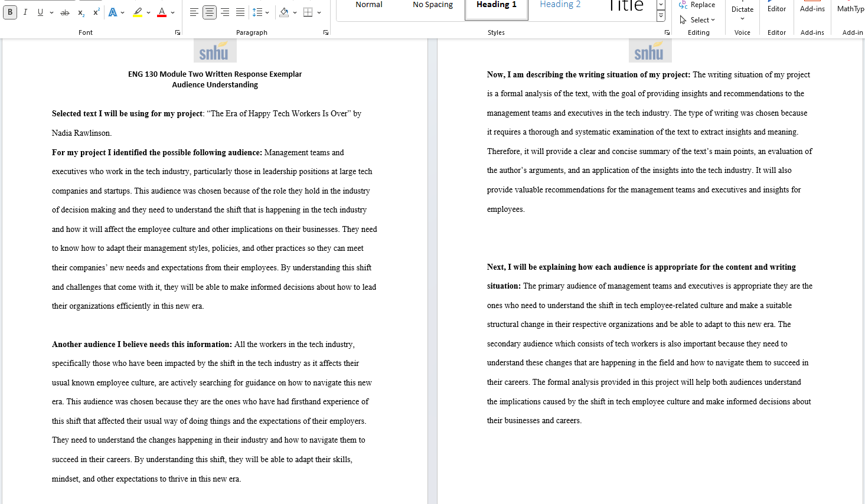The height and width of the screenshot is (504, 865).
Task: Toggle Bold formatting
Action: click(10, 12)
